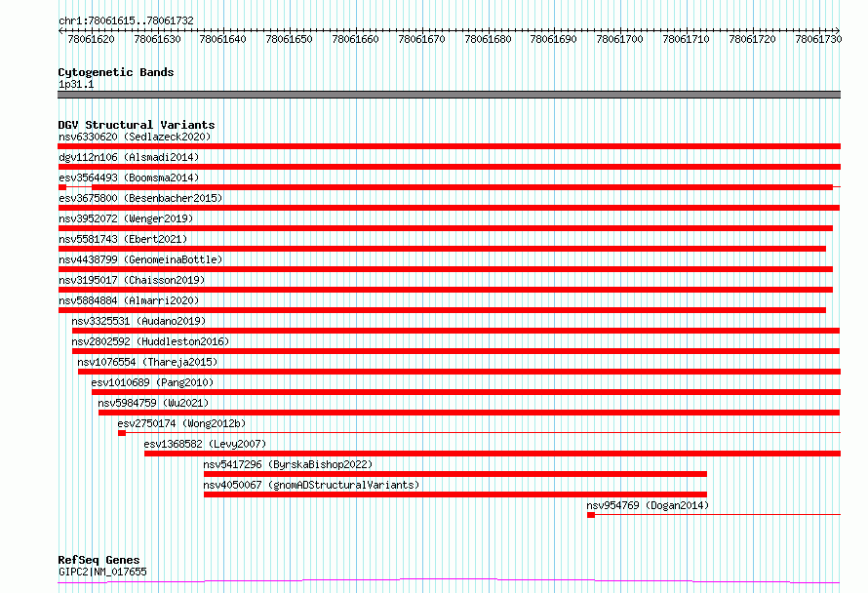868x593 pixels.
Task: Click the red bar under nsv5417296
Action: [x=455, y=474]
